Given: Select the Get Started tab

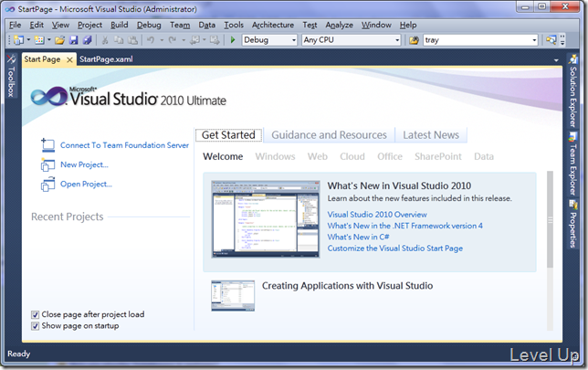Looking at the screenshot, I should (228, 135).
